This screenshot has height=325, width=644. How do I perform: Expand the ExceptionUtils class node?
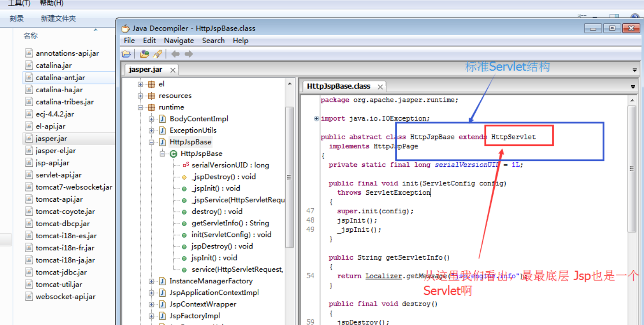pos(151,131)
